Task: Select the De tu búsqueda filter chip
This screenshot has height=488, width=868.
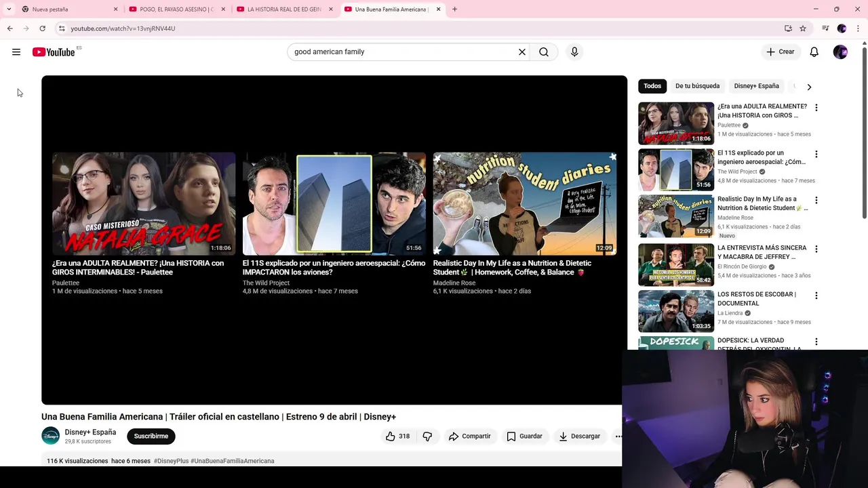Action: pyautogui.click(x=697, y=86)
